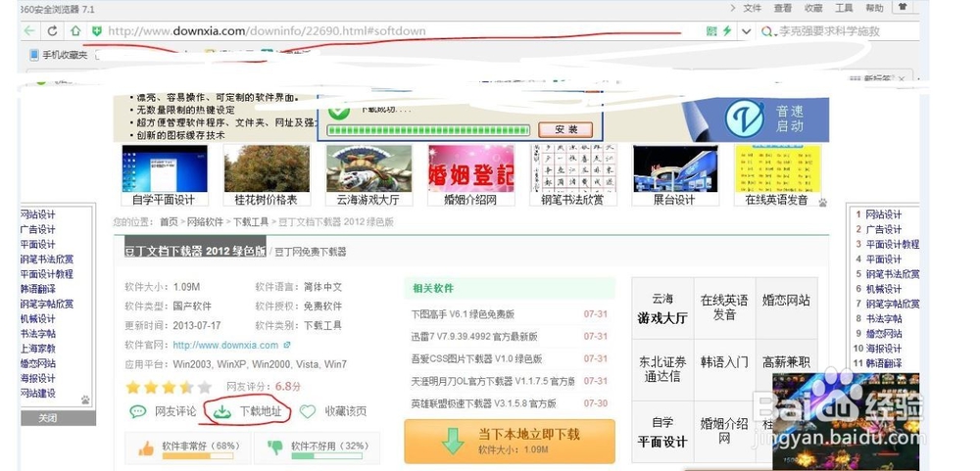Click the star rating row
The height and width of the screenshot is (471, 980).
[x=169, y=387]
